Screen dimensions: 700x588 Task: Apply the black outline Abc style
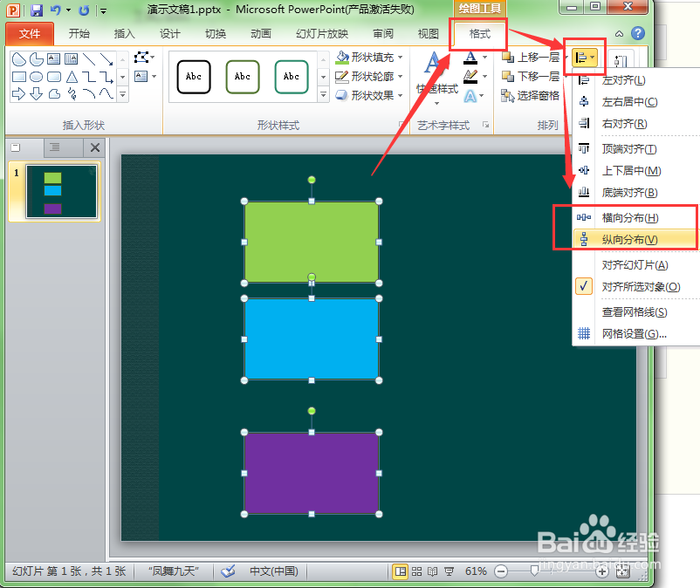pyautogui.click(x=194, y=77)
